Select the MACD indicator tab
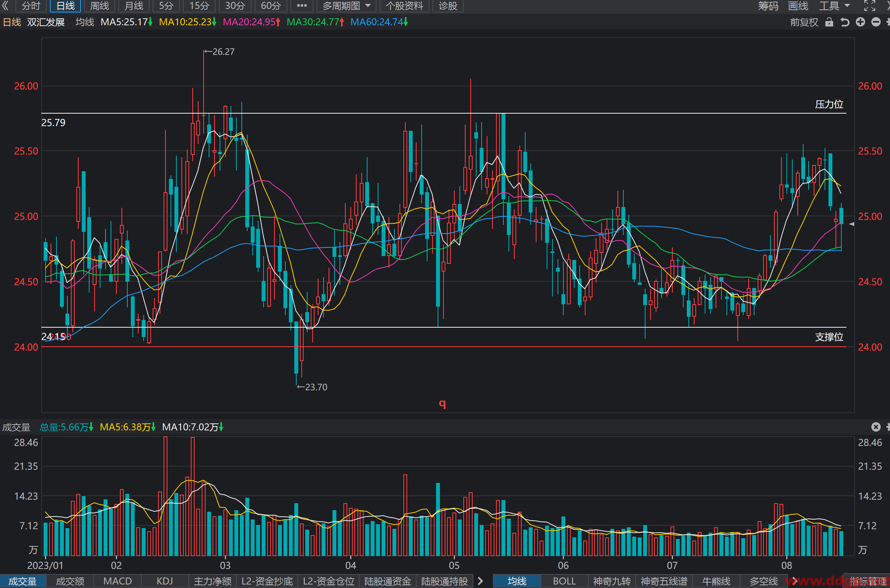 point(118,581)
